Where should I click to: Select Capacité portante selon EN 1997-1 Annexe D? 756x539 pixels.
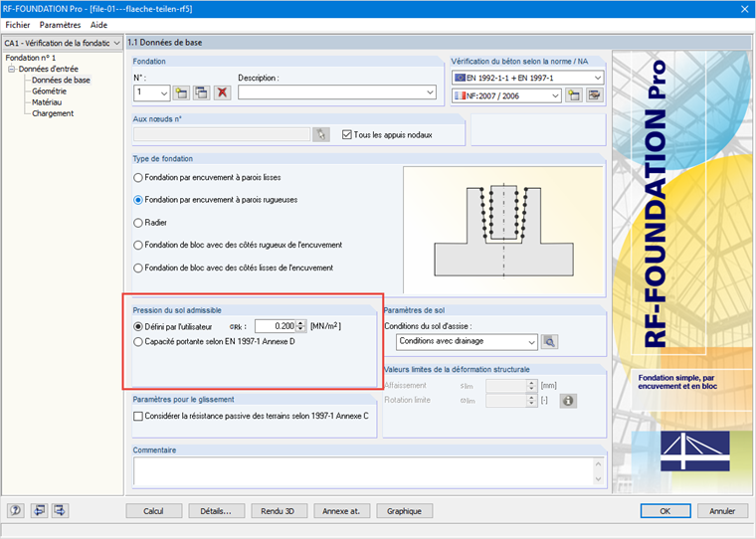(215, 341)
